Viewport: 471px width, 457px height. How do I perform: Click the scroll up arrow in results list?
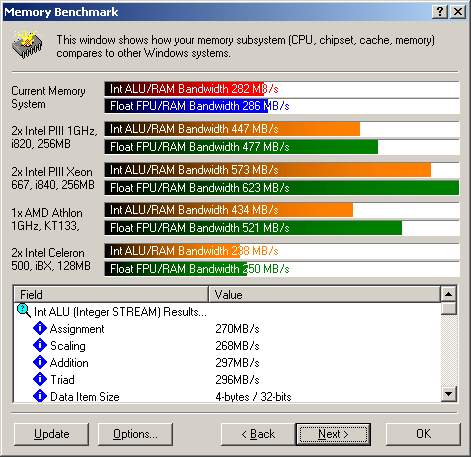click(x=448, y=294)
